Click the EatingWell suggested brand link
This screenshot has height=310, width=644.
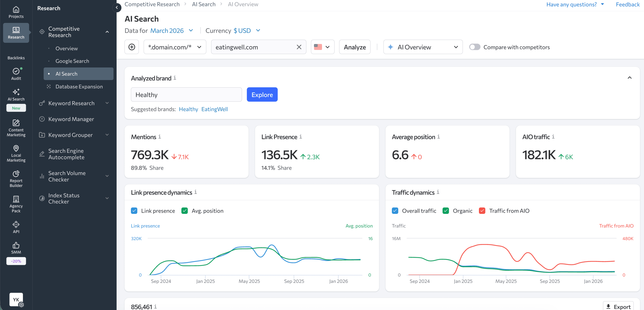click(x=214, y=109)
